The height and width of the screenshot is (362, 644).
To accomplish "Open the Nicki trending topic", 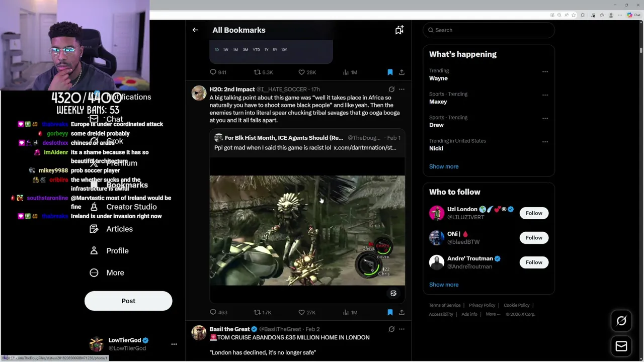I will [x=436, y=148].
